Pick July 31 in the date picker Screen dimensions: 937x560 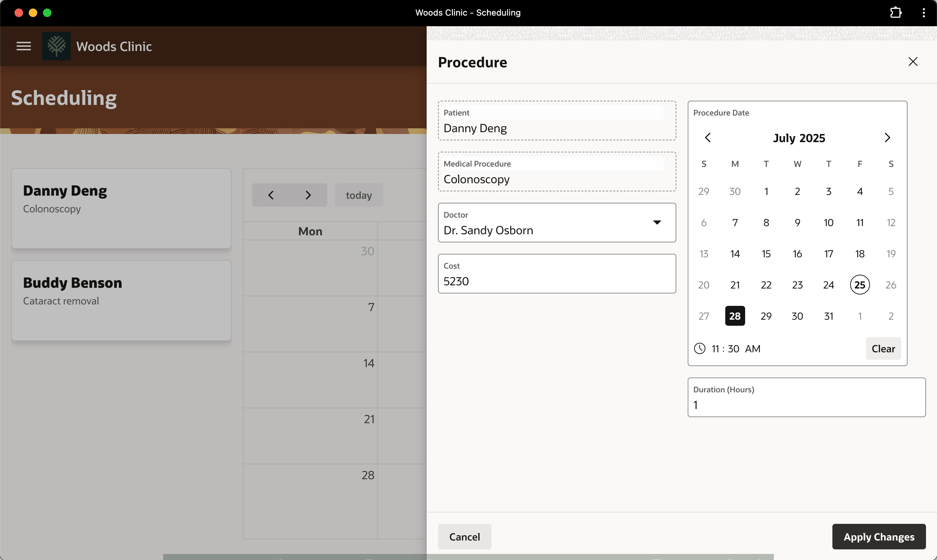coord(828,316)
